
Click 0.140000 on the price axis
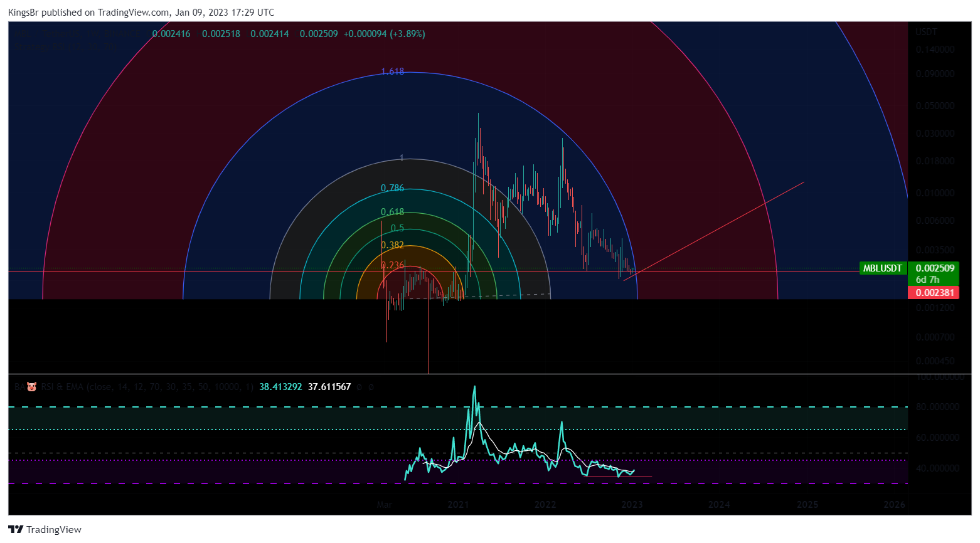(935, 50)
